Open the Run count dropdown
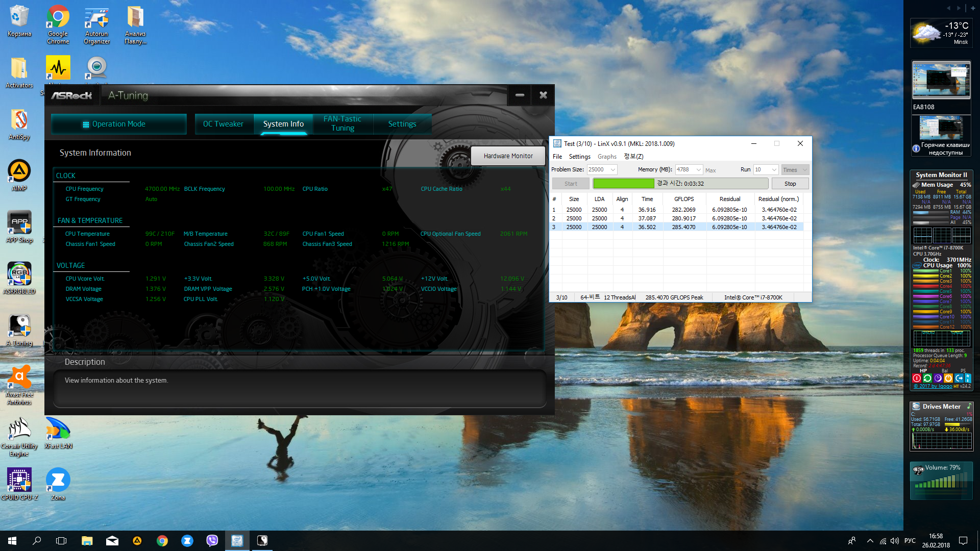 pos(774,170)
